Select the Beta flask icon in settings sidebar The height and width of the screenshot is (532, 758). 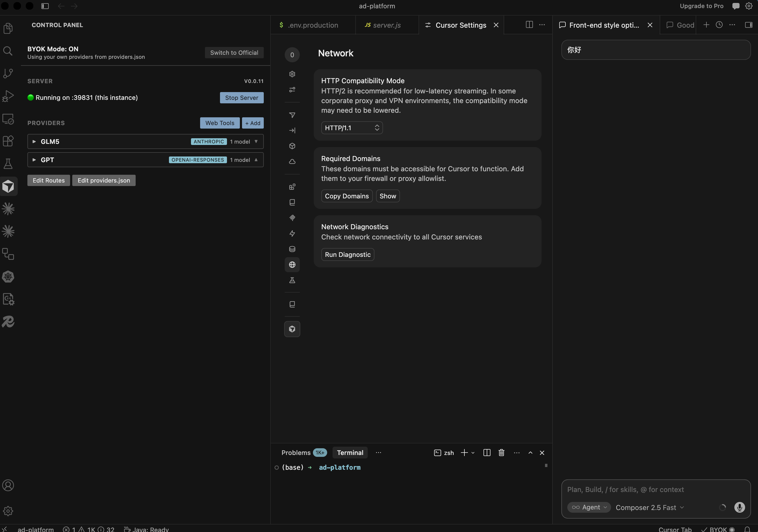click(292, 280)
